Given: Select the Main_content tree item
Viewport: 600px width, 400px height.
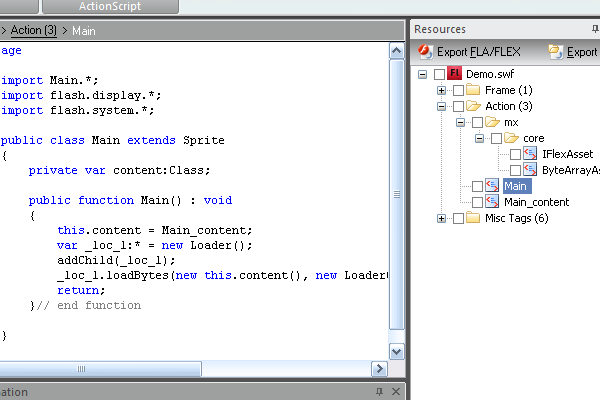Looking at the screenshot, I should coord(536,202).
